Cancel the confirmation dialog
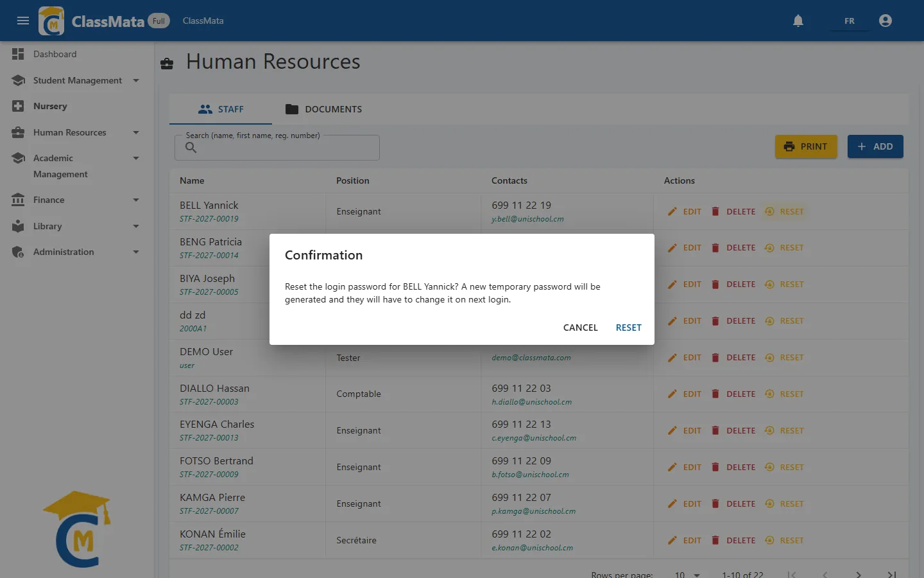The image size is (924, 578). [580, 328]
